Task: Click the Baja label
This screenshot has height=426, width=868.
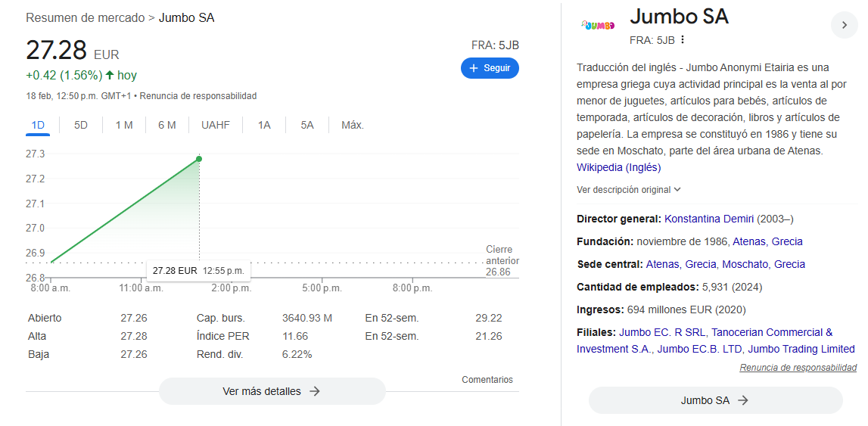Action: click(x=37, y=354)
